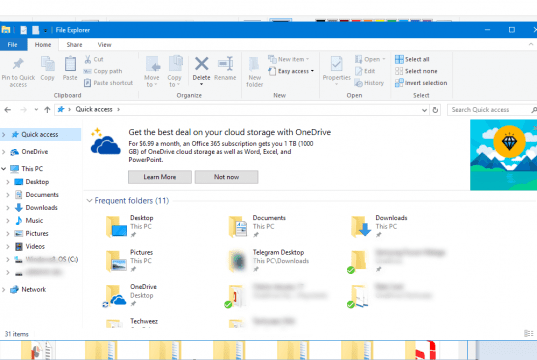Go up one folder level with the up arrow
537x360 pixels.
click(x=47, y=110)
